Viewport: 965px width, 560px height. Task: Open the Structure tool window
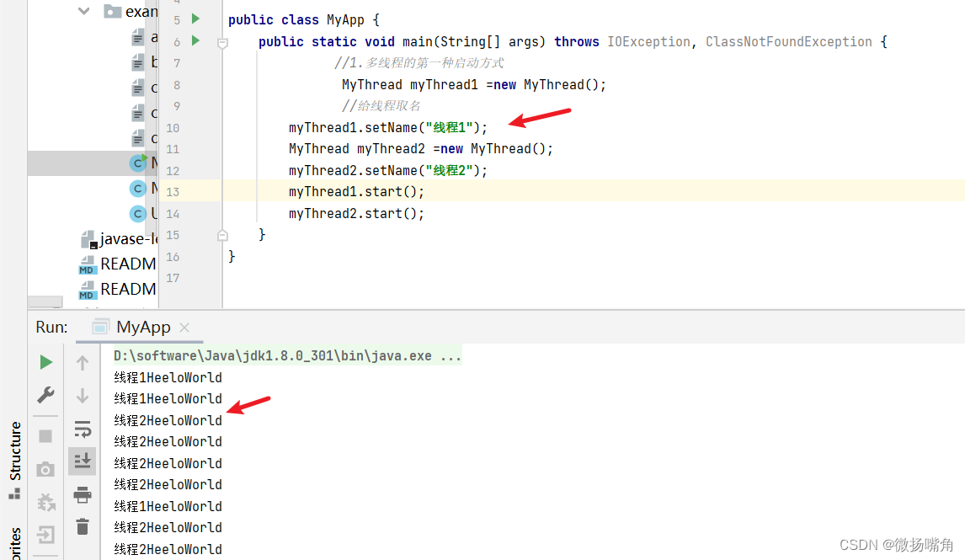[x=15, y=460]
